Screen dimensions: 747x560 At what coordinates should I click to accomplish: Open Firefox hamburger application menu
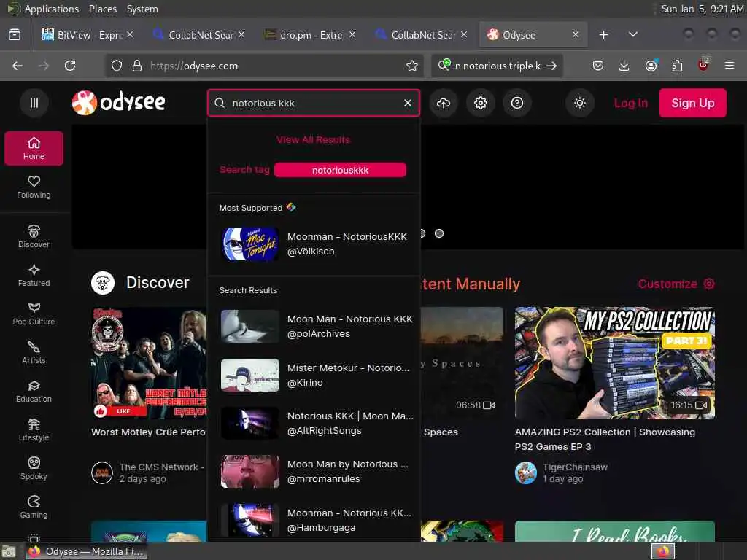click(729, 66)
